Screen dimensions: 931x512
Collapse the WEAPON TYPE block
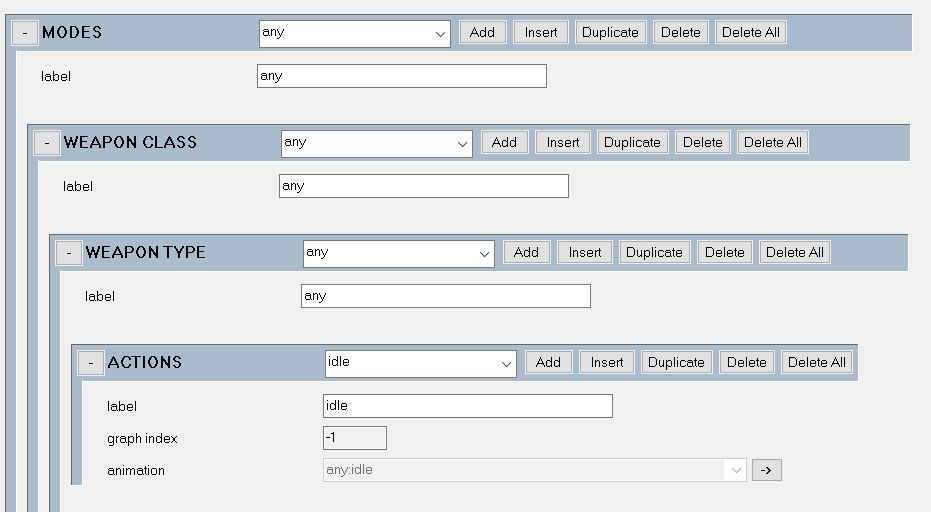[x=69, y=252]
